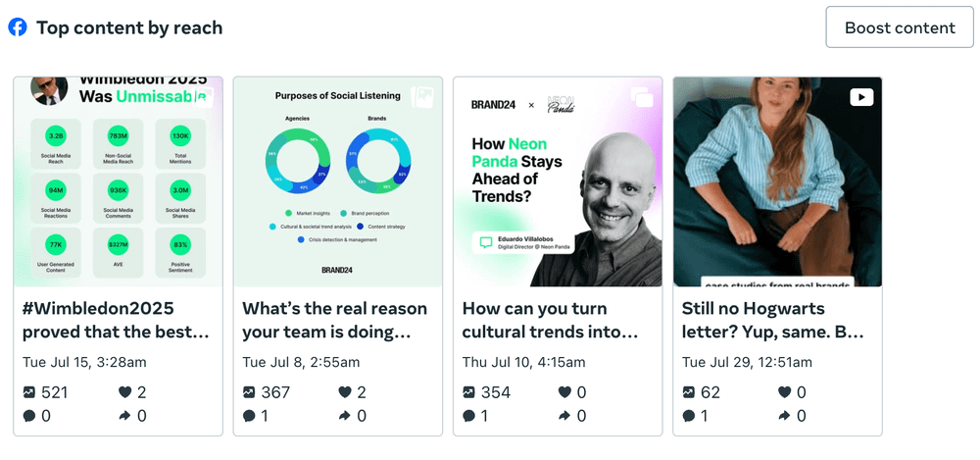Open the Wimbledon 2025 post thumbnail
The width and height of the screenshot is (980, 460).
coord(119,181)
